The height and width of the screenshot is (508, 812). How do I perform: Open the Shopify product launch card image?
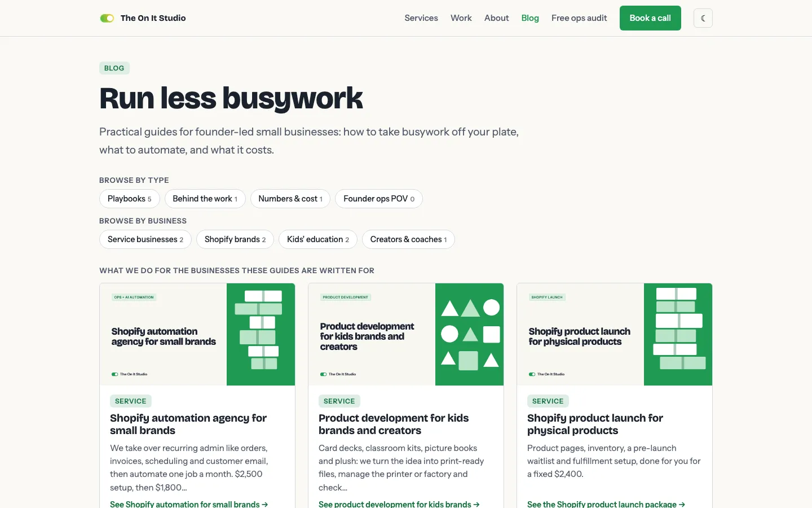pos(615,334)
